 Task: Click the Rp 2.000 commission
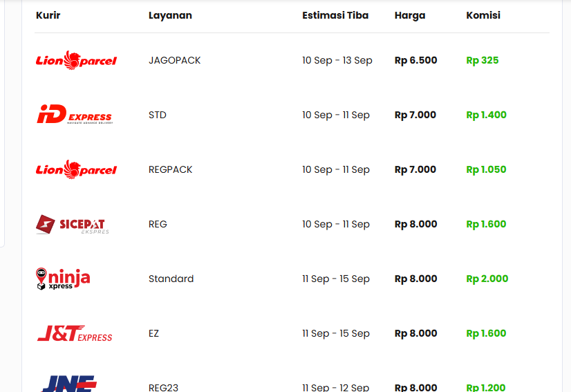click(487, 279)
